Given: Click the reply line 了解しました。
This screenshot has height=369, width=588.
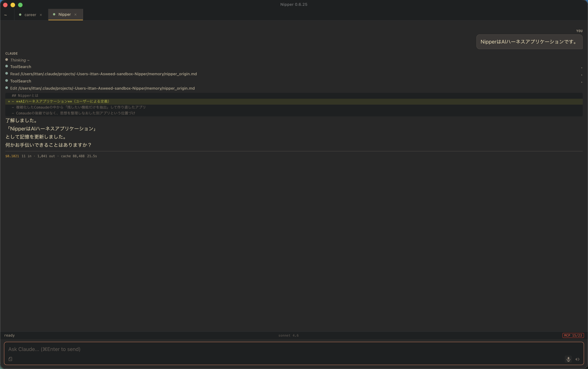Looking at the screenshot, I should (21, 120).
